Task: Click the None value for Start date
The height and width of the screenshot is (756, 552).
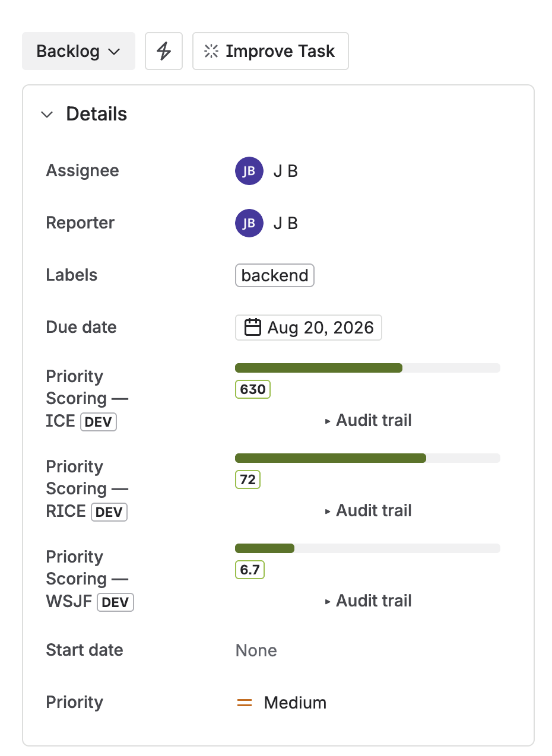Action: tap(256, 650)
